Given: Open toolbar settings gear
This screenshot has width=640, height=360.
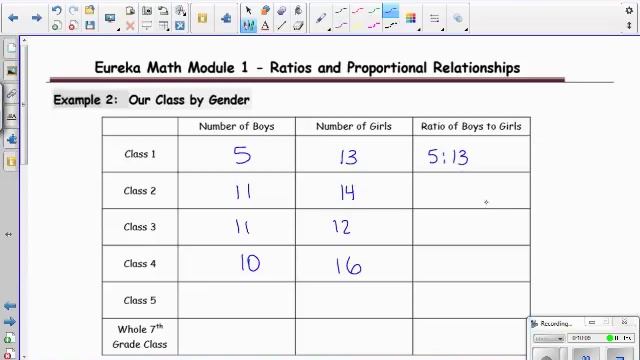Looking at the screenshot, I should pos(629,10).
